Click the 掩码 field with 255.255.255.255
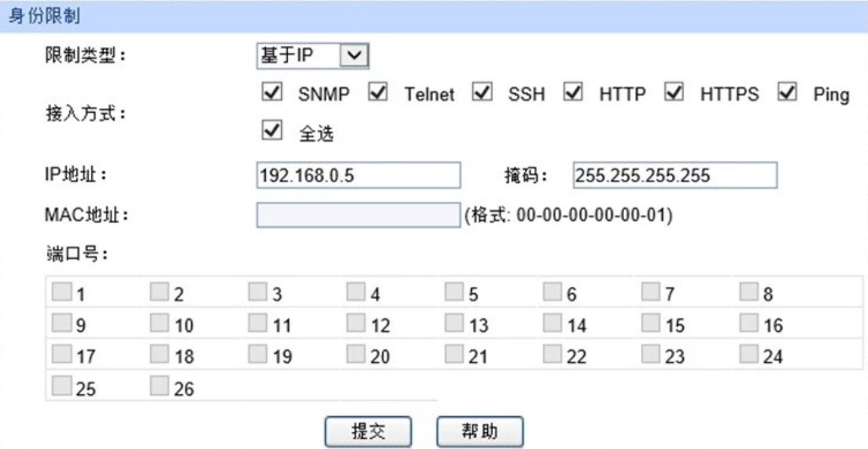 [675, 176]
